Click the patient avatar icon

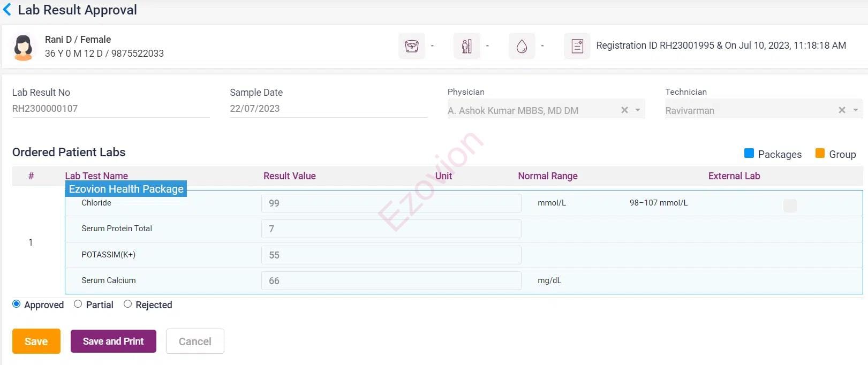coord(23,47)
